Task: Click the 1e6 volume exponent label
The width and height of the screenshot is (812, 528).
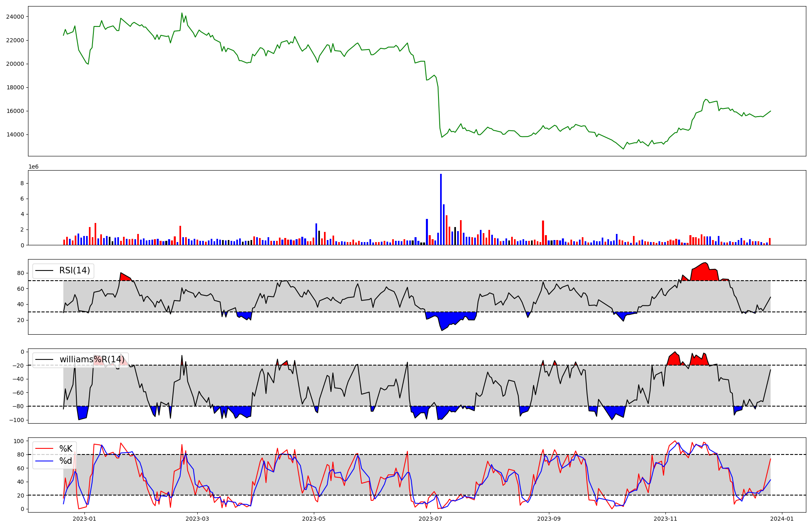Action: 33,167
